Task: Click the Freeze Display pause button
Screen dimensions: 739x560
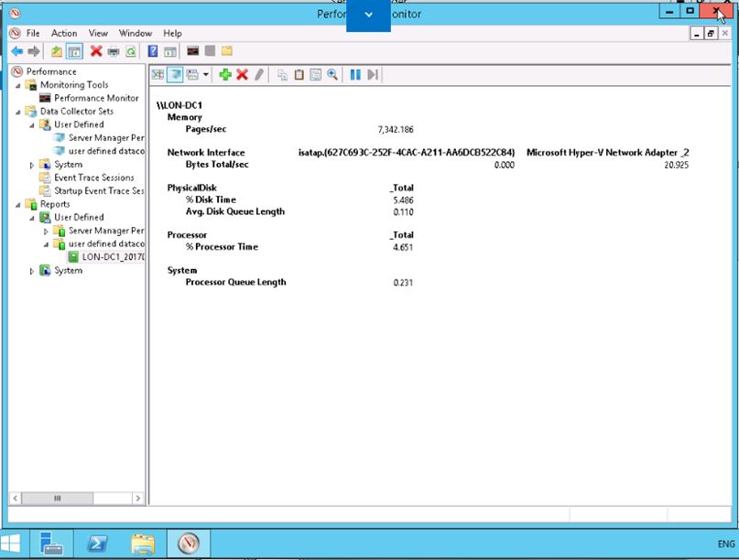Action: [355, 75]
